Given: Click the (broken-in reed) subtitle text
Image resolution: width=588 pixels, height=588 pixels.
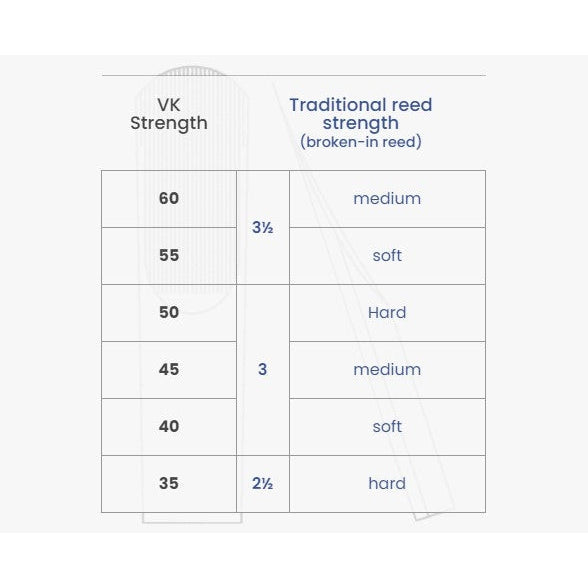Looking at the screenshot, I should pyautogui.click(x=361, y=142).
